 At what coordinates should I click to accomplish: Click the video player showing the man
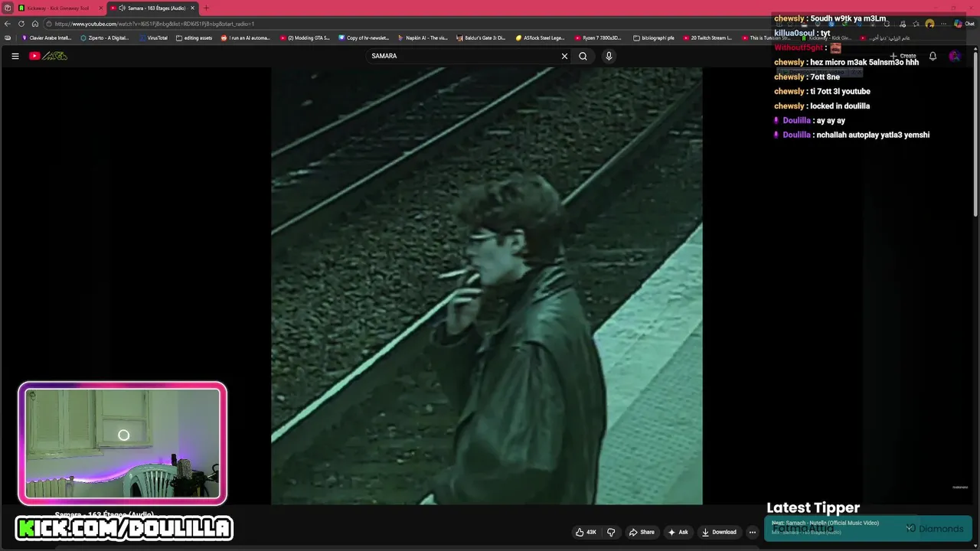[x=486, y=285]
